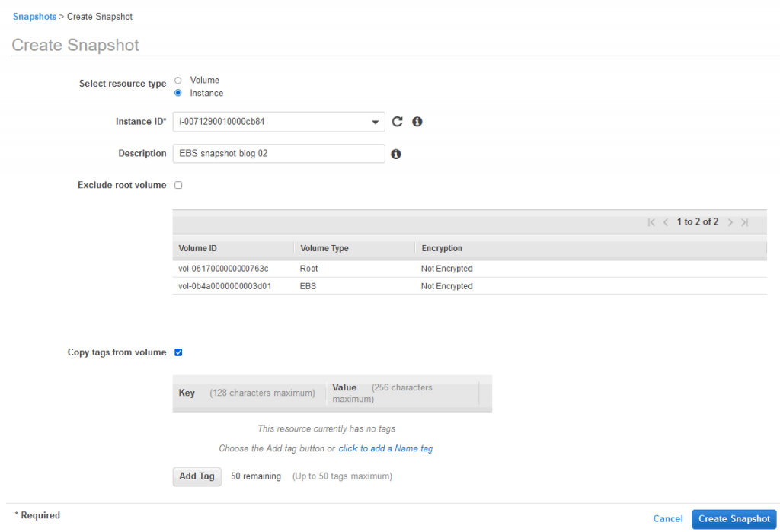This screenshot has width=780, height=532.
Task: Go to previous page of volumes
Action: click(x=666, y=221)
